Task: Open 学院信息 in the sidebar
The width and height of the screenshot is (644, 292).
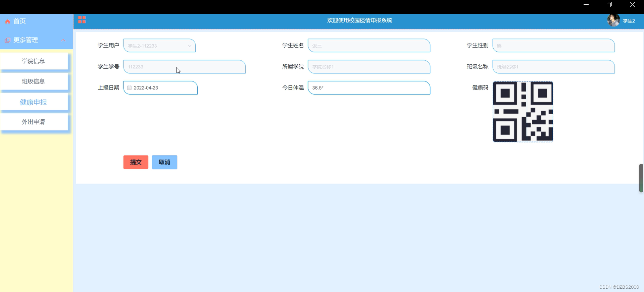Action: click(34, 61)
